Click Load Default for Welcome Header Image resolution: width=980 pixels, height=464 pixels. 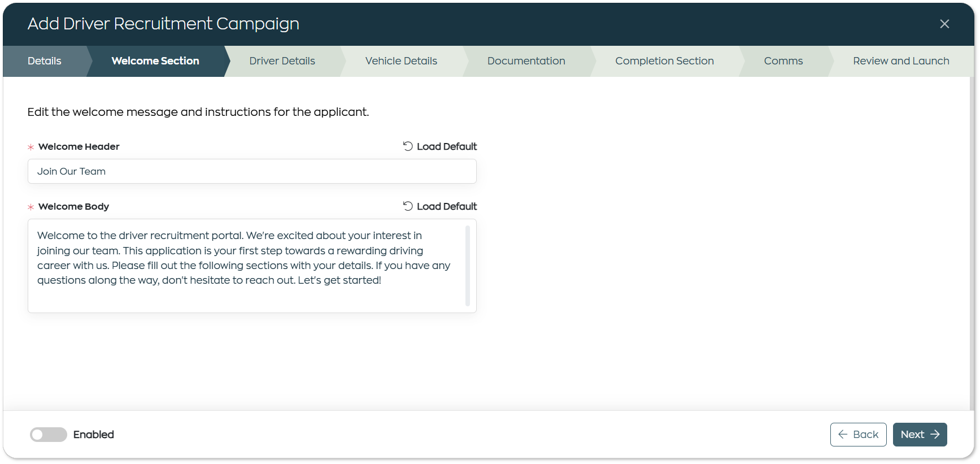point(440,146)
